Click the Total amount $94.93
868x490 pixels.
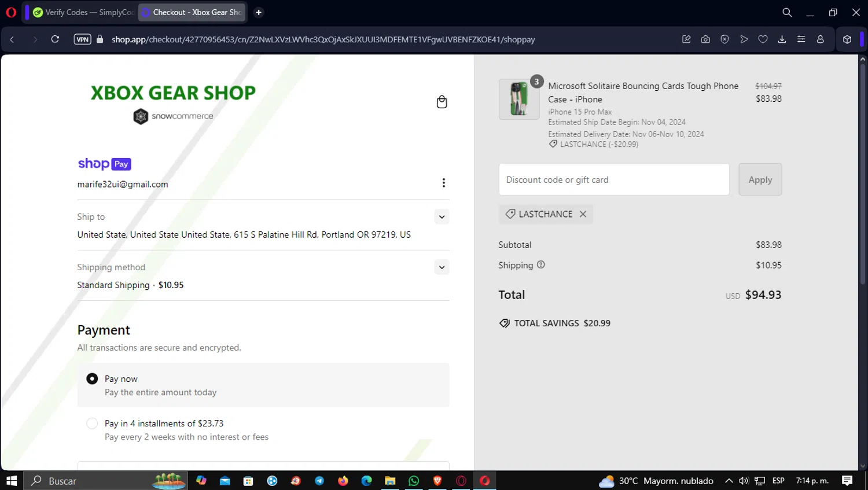(763, 295)
